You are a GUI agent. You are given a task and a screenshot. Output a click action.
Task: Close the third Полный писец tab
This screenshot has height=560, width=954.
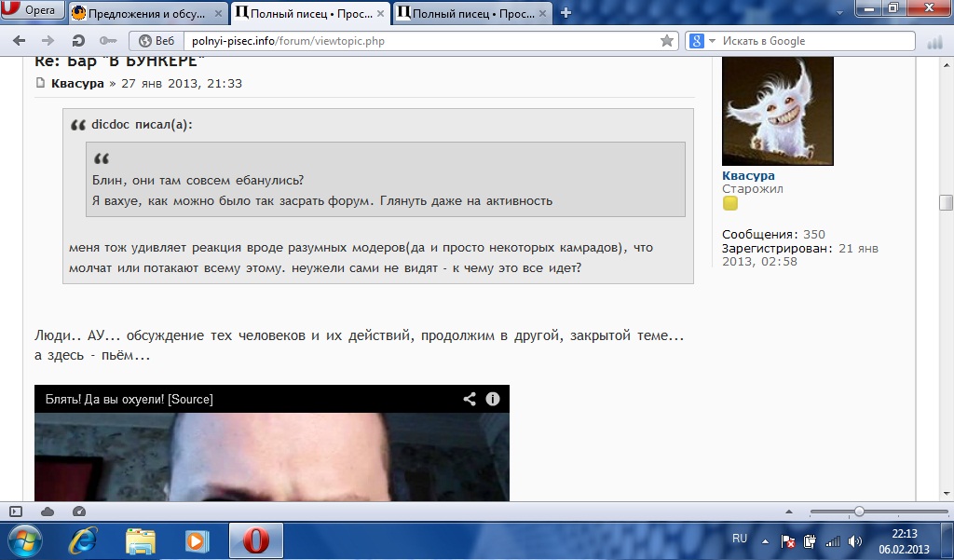point(542,13)
